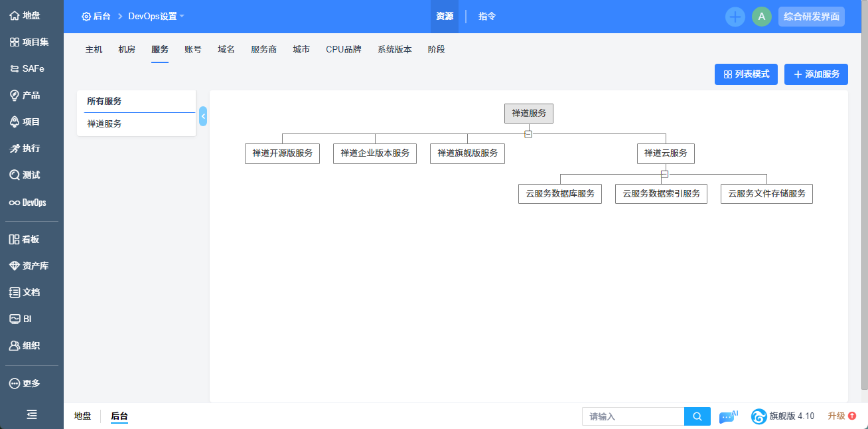The width and height of the screenshot is (868, 429).
Task: Switch to the 主机 tab
Action: (x=94, y=50)
